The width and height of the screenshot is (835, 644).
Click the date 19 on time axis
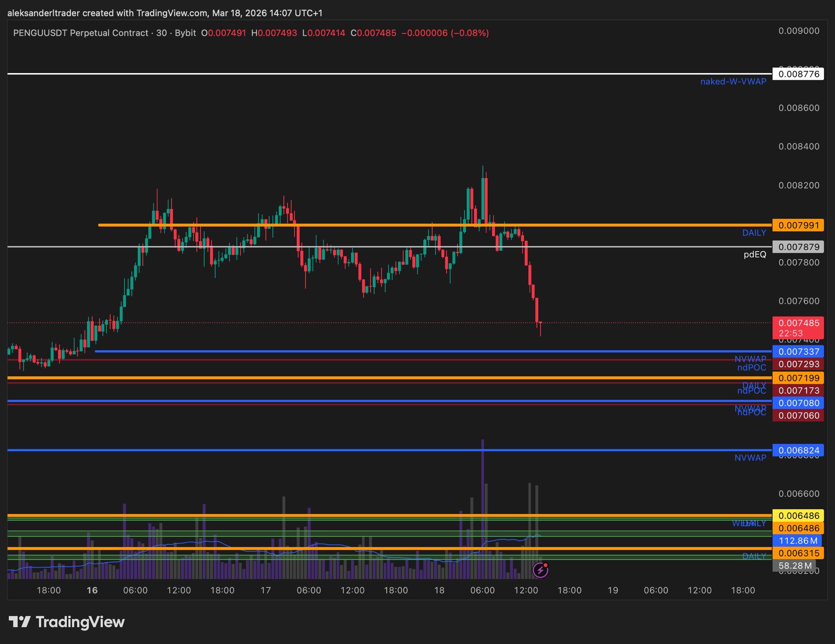pyautogui.click(x=613, y=590)
